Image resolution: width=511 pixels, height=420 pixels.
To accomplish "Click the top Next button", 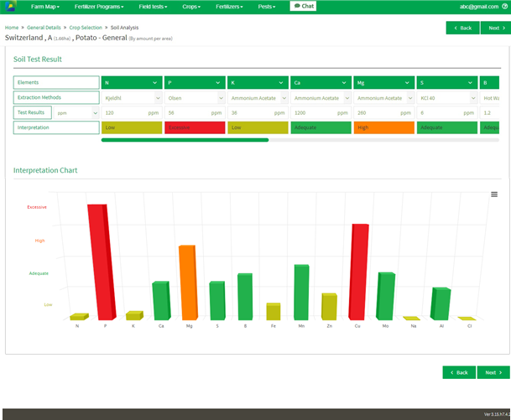I will 496,28.
